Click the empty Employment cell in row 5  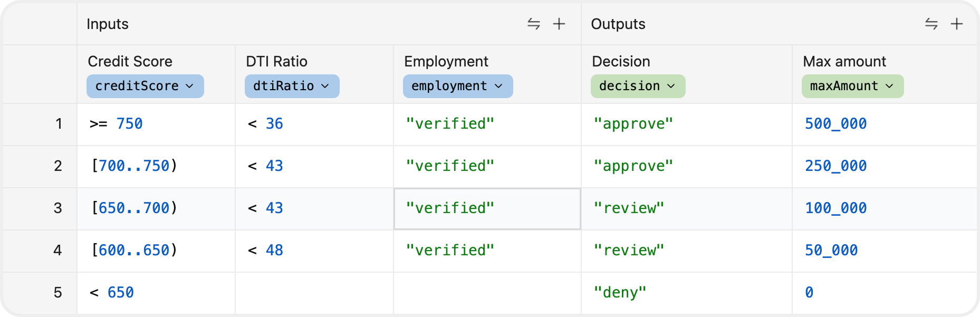[x=487, y=293]
